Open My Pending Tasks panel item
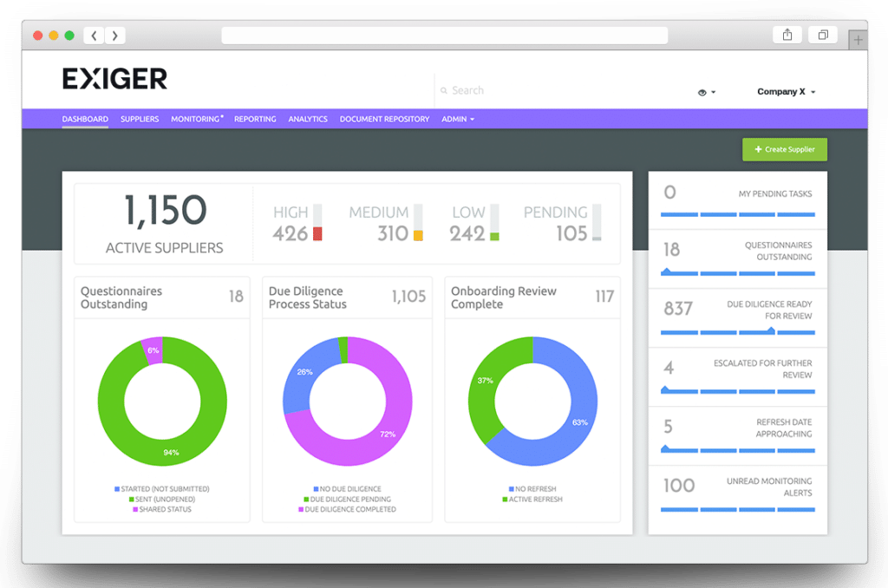 [x=737, y=200]
